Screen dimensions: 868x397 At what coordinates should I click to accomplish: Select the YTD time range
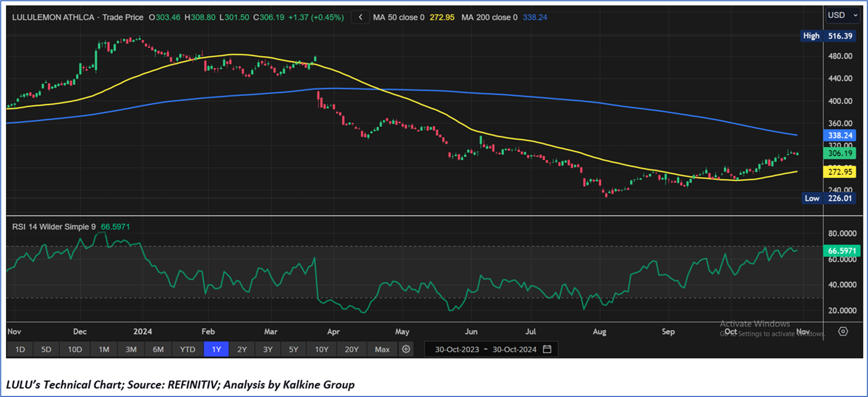click(x=187, y=350)
